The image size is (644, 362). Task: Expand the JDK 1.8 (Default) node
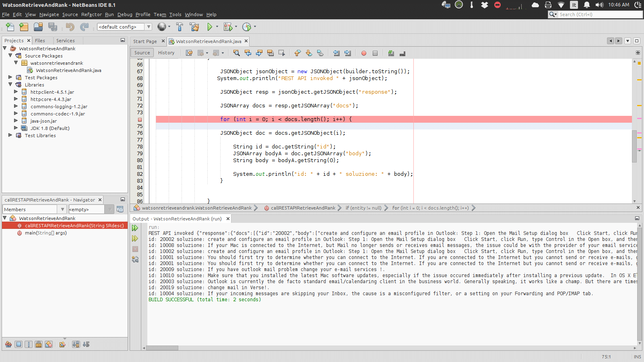[16, 128]
